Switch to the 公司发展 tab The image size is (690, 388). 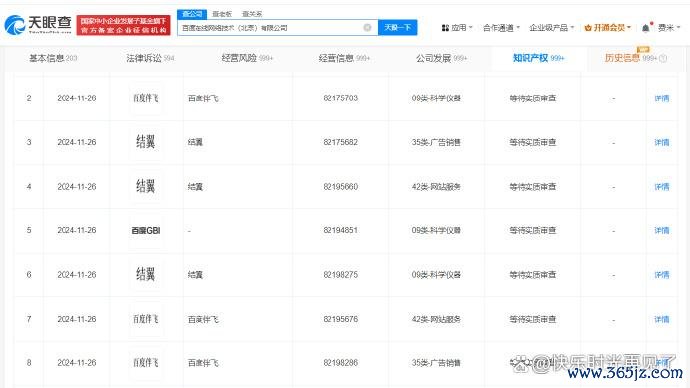tap(441, 58)
